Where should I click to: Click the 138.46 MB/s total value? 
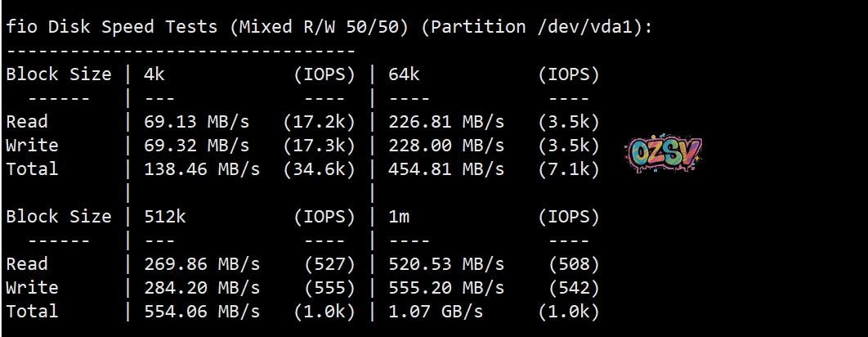click(x=201, y=169)
